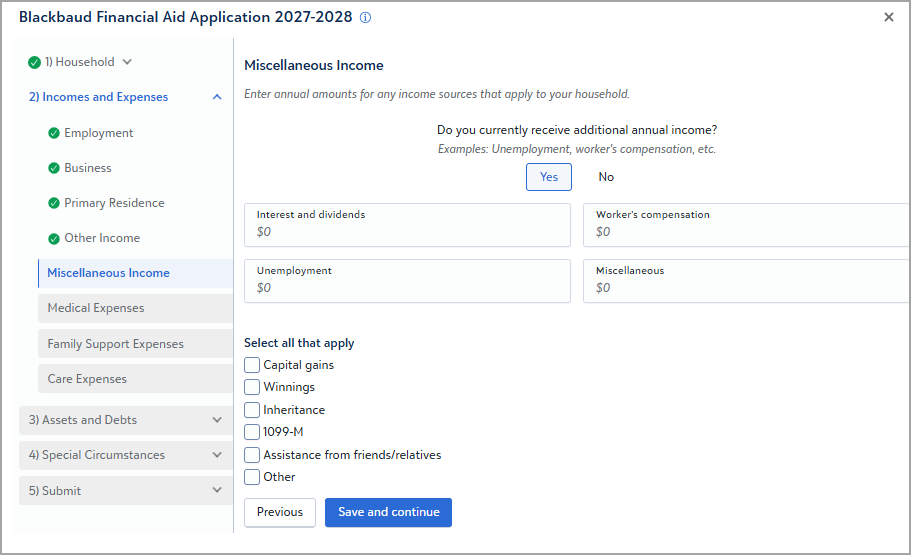Expand the Assets and Debts chevron
This screenshot has width=911, height=555.
(x=217, y=420)
